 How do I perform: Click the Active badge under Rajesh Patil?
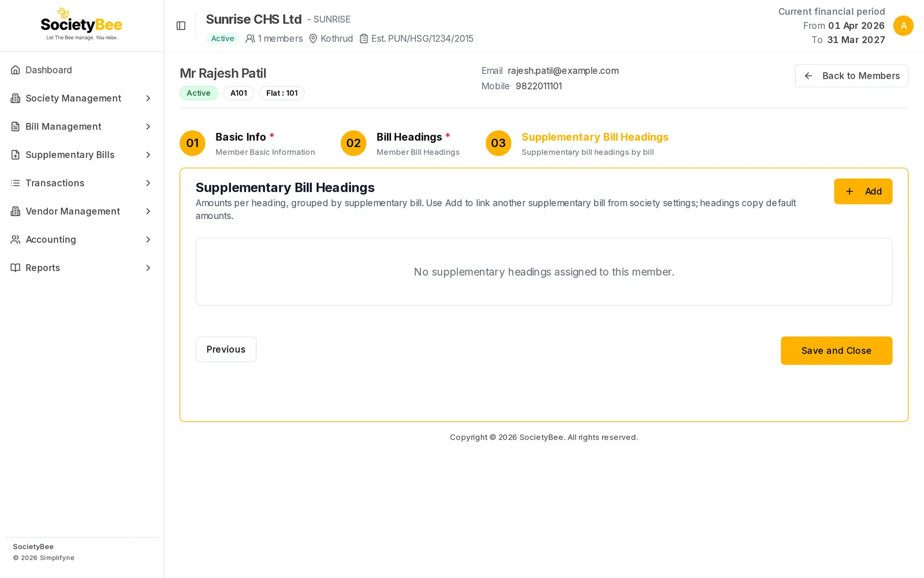point(199,93)
